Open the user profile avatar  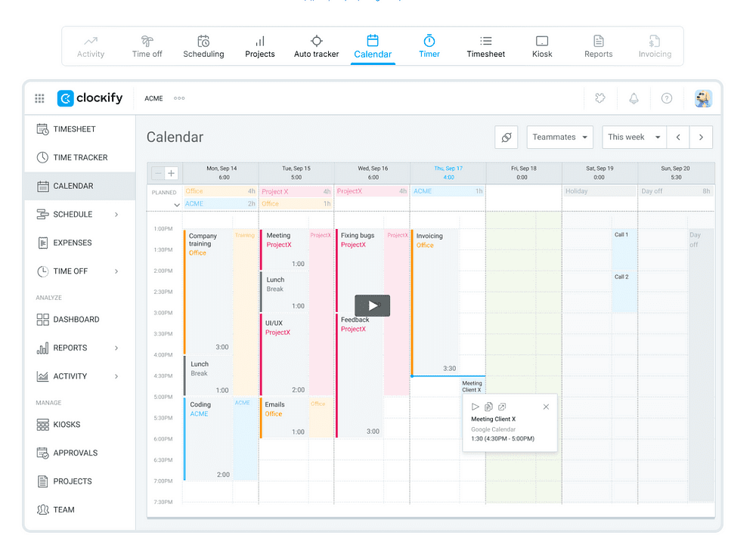point(703,98)
